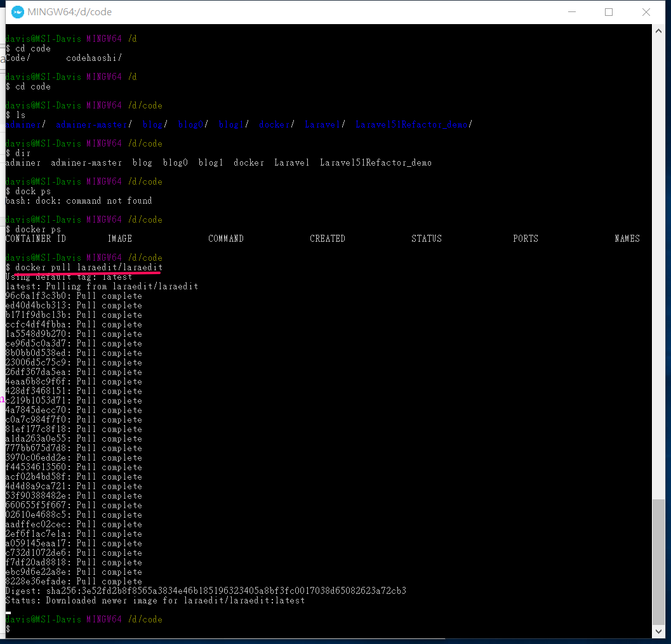
Task: Select the 'Laravel51Refactor_demo/' directory in ls output
Action: [411, 124]
